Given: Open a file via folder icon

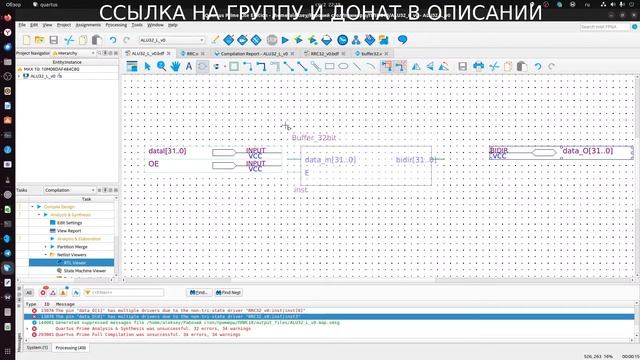Looking at the screenshot, I should pyautogui.click(x=40, y=40).
